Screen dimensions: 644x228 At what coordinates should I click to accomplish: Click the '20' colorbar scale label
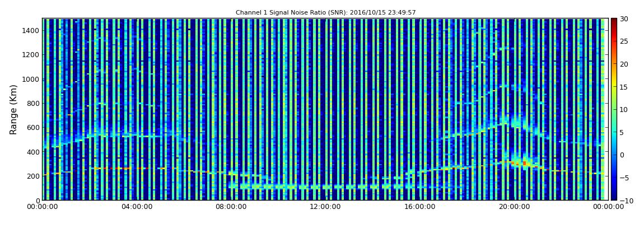[x=624, y=64]
